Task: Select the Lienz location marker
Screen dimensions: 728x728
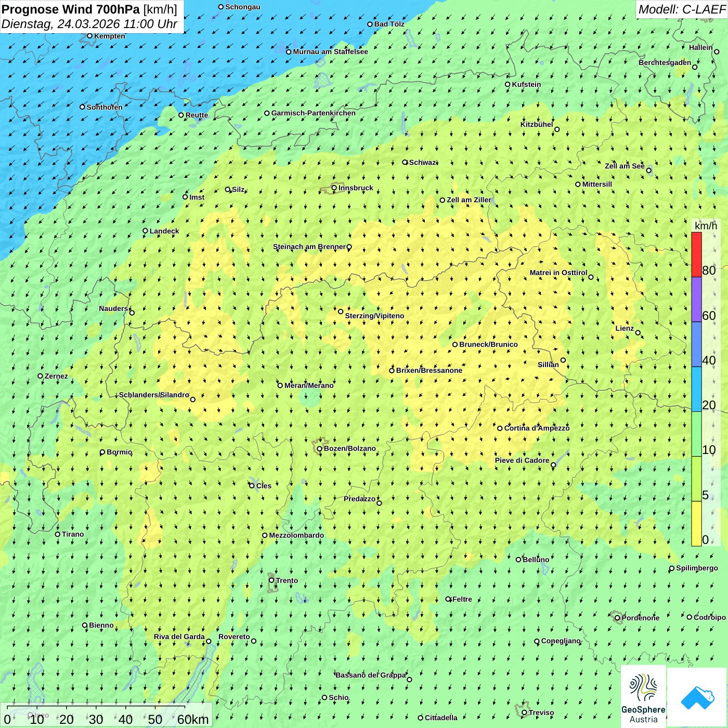Action: (638, 333)
